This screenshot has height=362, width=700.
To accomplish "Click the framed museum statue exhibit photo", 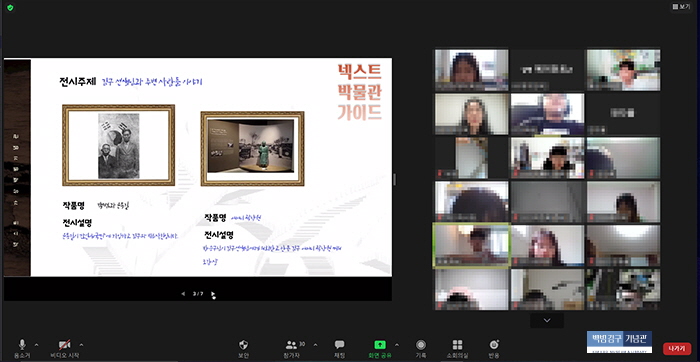I will (x=252, y=149).
